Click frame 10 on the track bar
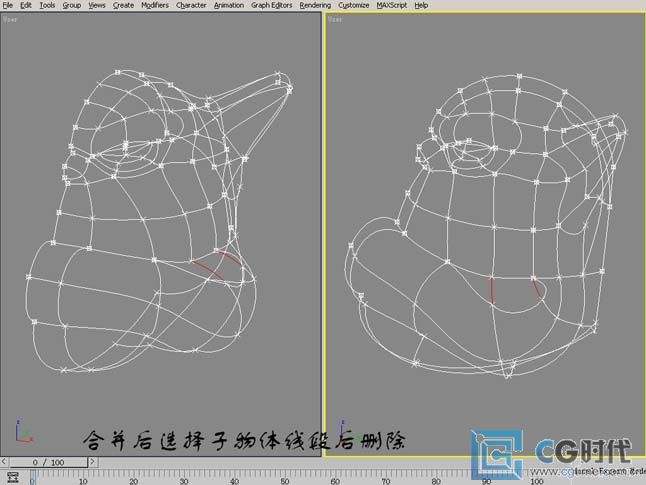The image size is (646, 485). point(83,481)
